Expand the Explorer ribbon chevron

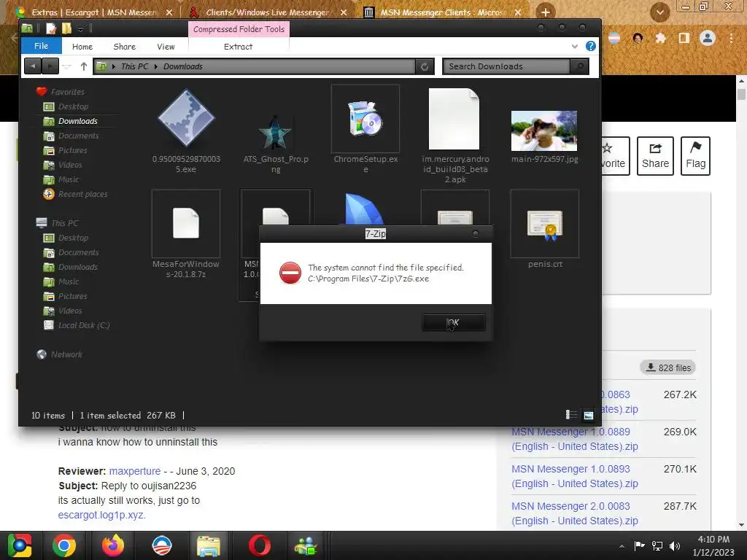pos(575,46)
